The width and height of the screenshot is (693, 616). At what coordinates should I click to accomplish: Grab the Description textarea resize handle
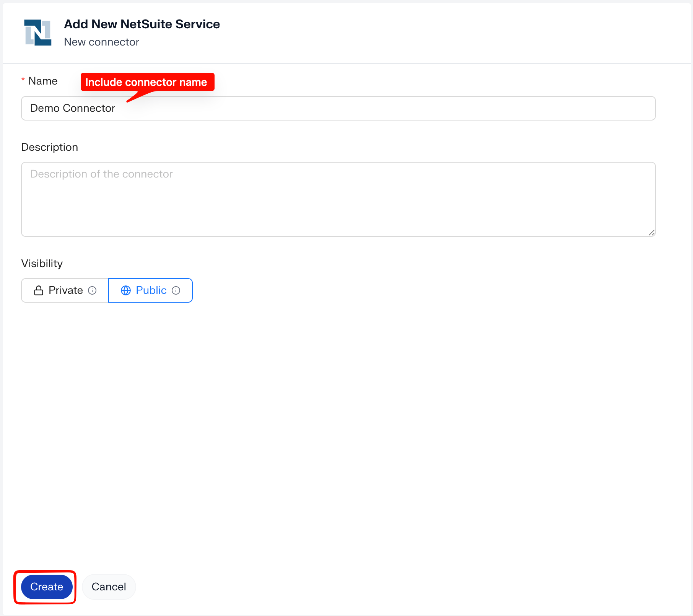point(652,233)
